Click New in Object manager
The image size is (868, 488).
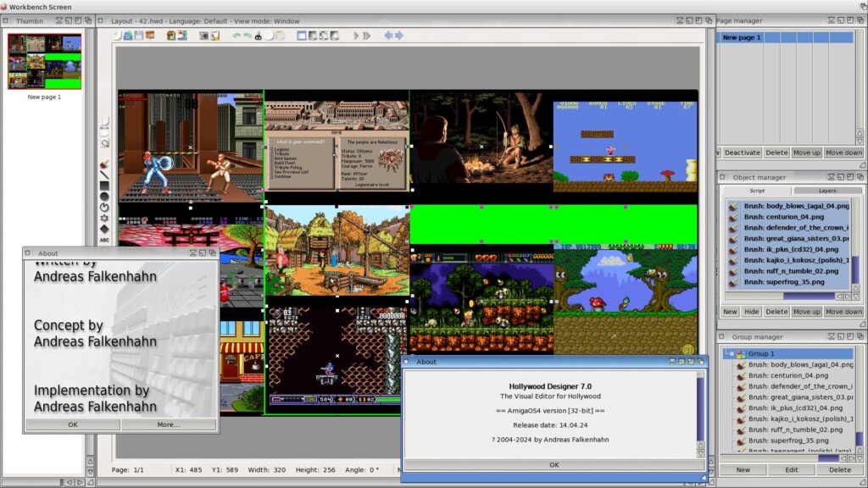click(730, 312)
